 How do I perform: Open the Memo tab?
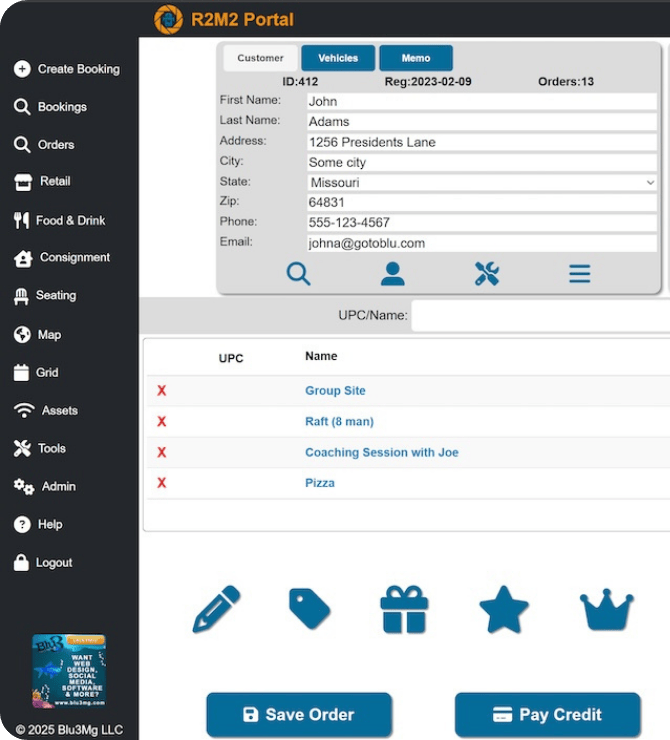coord(416,58)
